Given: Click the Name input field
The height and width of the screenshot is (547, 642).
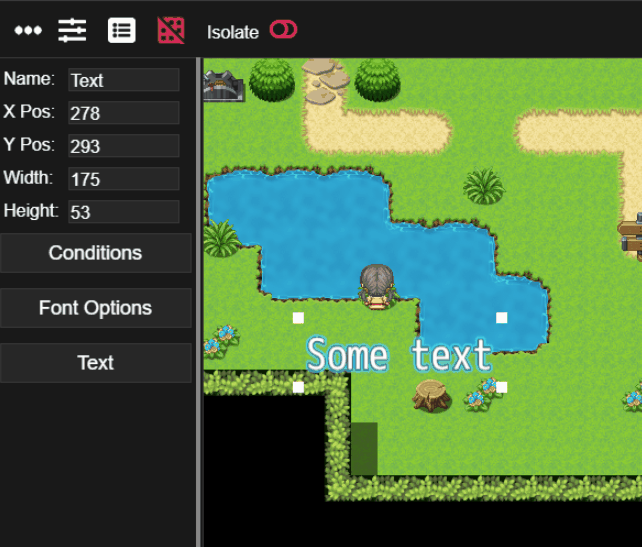Looking at the screenshot, I should point(124,80).
